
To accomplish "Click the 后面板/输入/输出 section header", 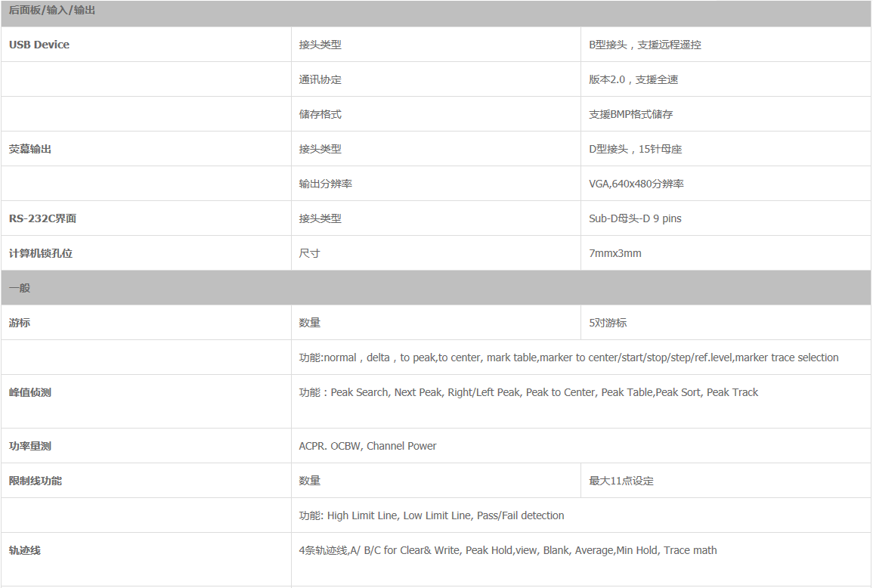I will point(52,11).
